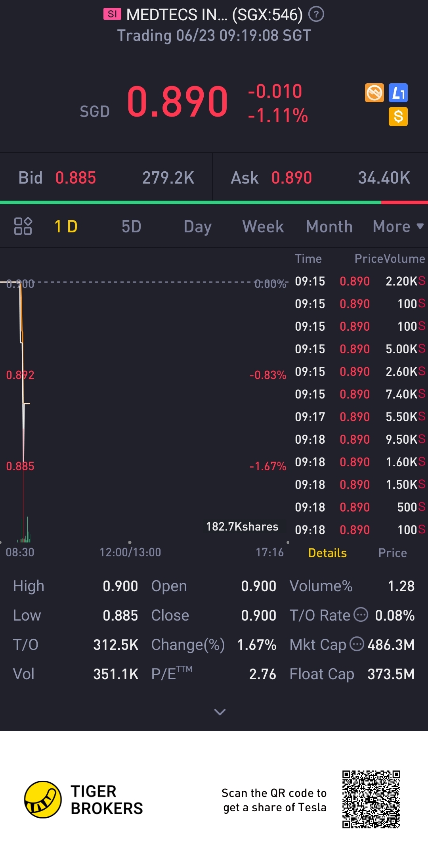
Task: Open the chart layout grid icon
Action: [x=23, y=226]
